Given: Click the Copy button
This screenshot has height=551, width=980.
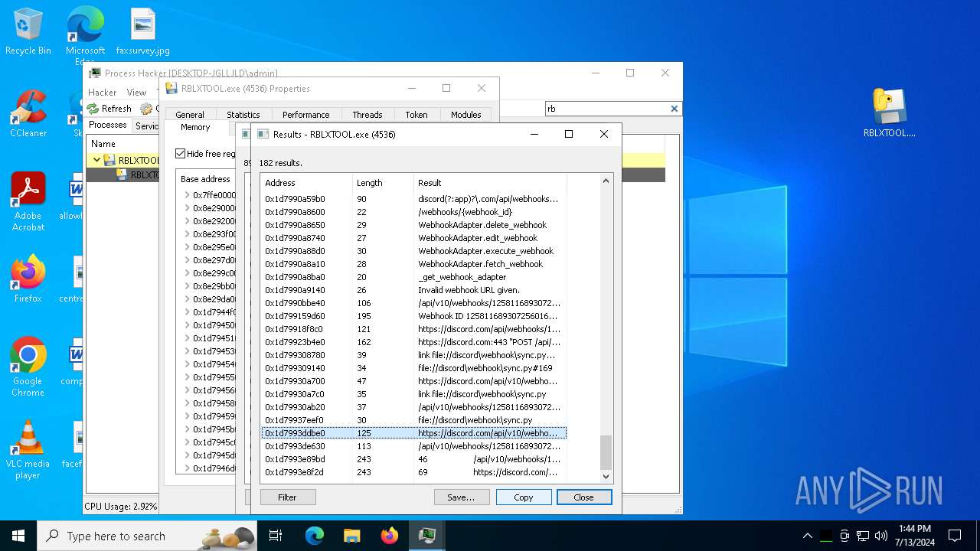Looking at the screenshot, I should click(x=524, y=497).
